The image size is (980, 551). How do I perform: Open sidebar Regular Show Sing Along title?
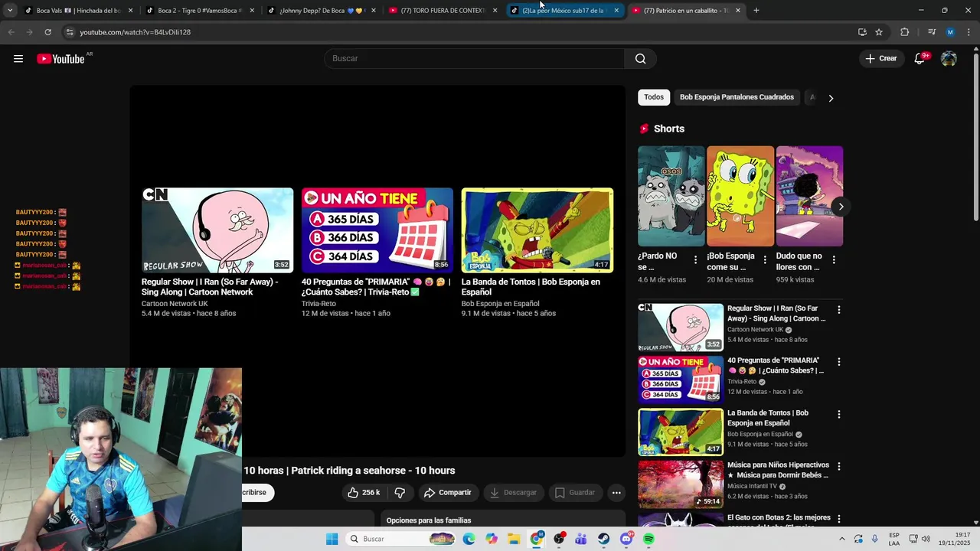click(x=776, y=313)
